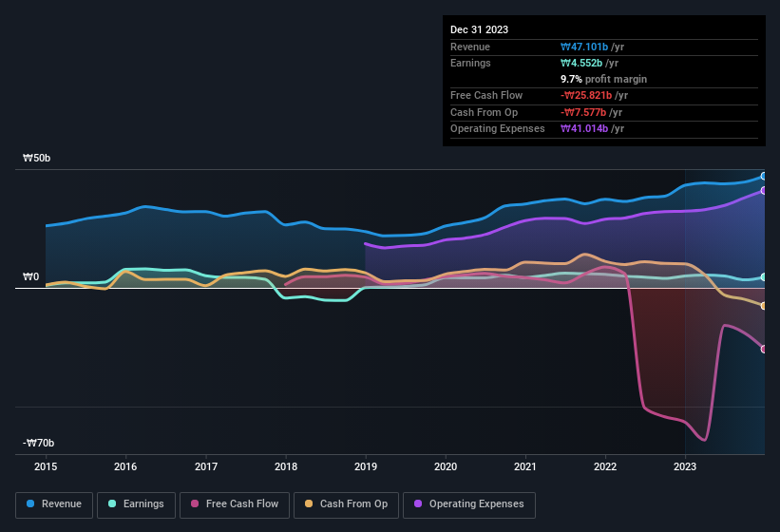
Task: Click the 2021 x-axis label
Action: [x=525, y=466]
